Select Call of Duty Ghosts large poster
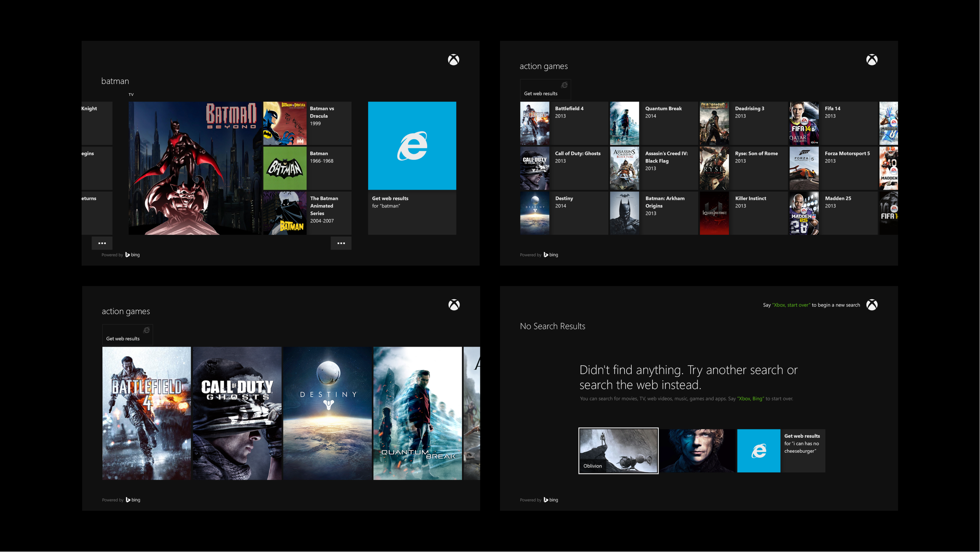980x552 pixels. pos(237,413)
